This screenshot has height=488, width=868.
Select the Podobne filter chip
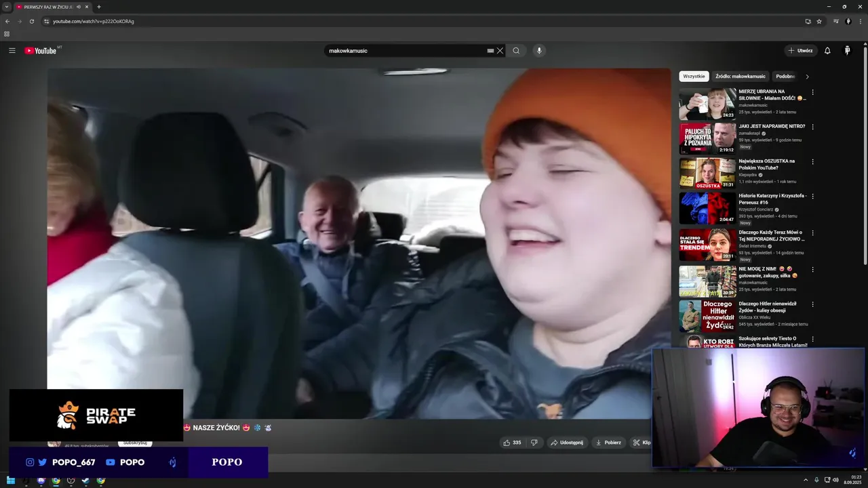(x=785, y=77)
